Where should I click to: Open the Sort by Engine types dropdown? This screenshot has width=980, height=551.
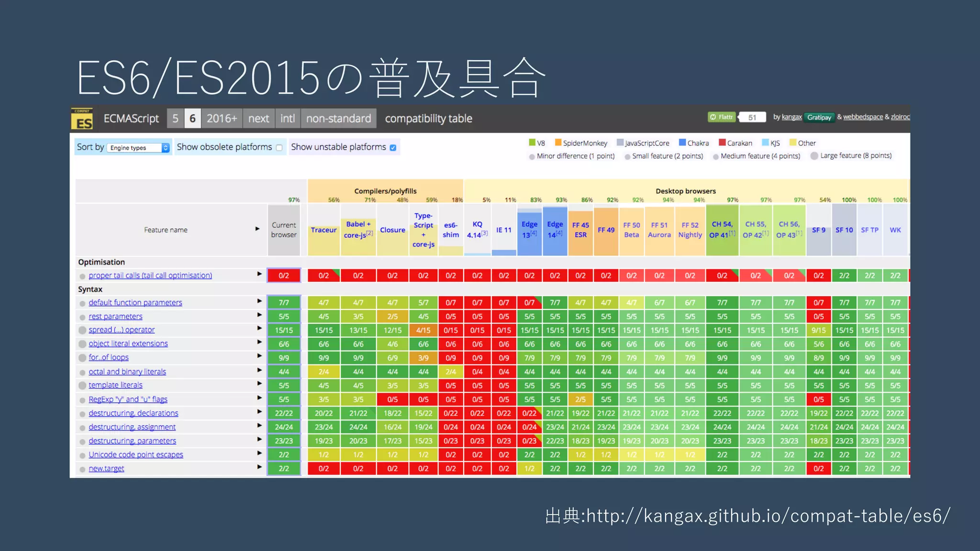point(138,148)
